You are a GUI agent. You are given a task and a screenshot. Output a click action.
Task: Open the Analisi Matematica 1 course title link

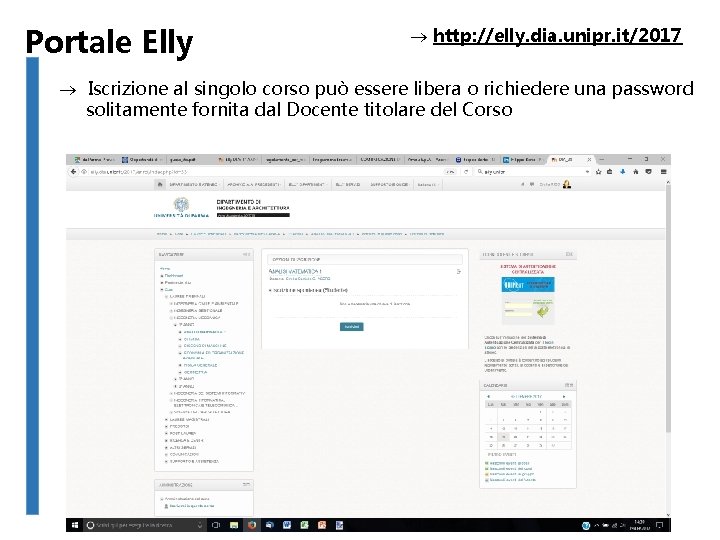click(295, 271)
